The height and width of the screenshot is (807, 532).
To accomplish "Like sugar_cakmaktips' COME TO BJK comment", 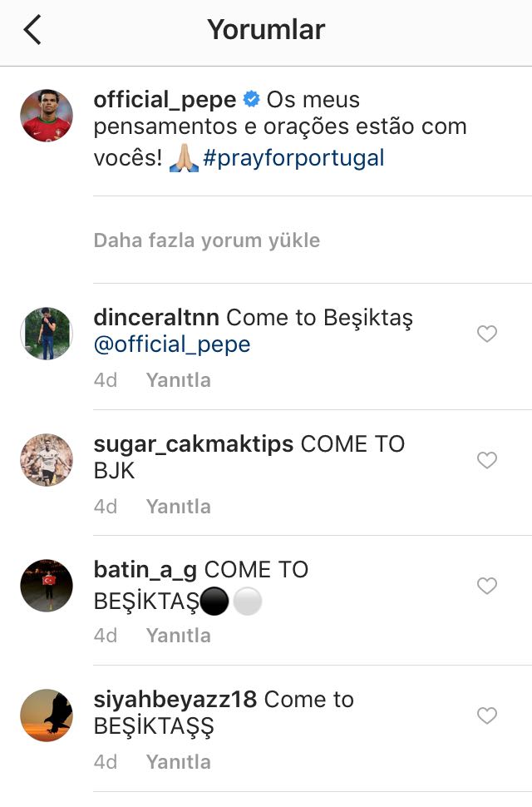I will [487, 459].
